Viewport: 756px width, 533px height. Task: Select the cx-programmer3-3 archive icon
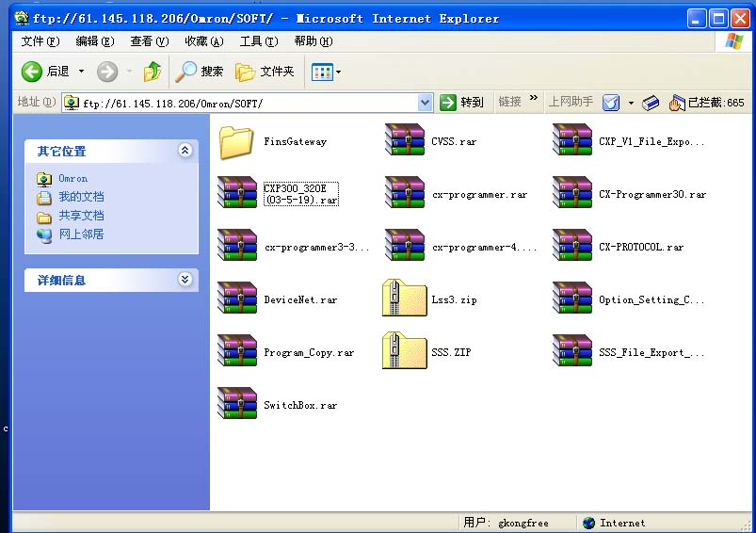236,245
